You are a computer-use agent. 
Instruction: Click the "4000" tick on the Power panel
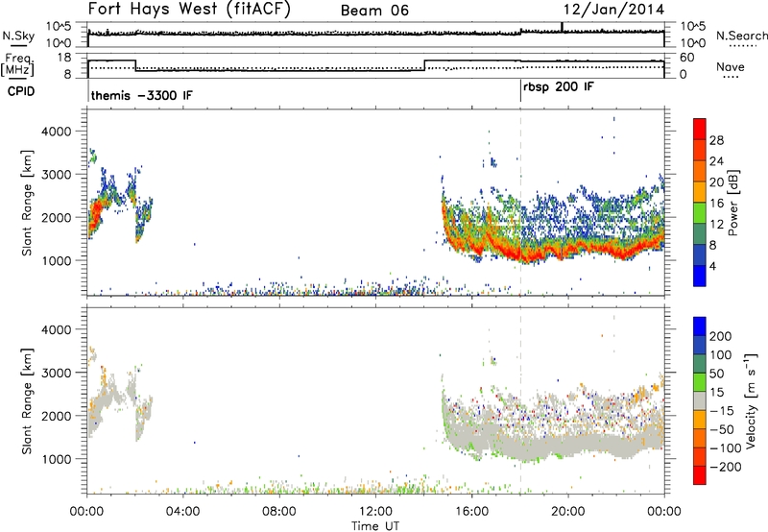coord(57,132)
